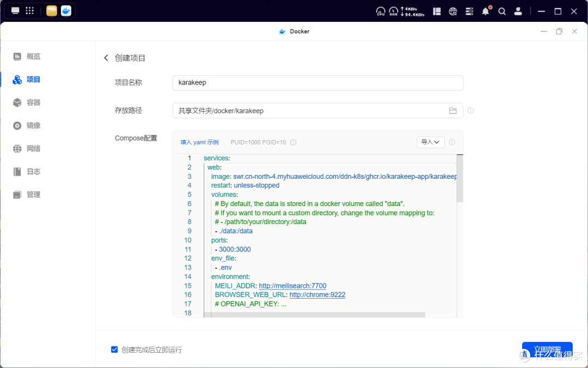This screenshot has height=368, width=588.
Task: Click the 填入 yaml 示例 link
Action: pyautogui.click(x=199, y=142)
